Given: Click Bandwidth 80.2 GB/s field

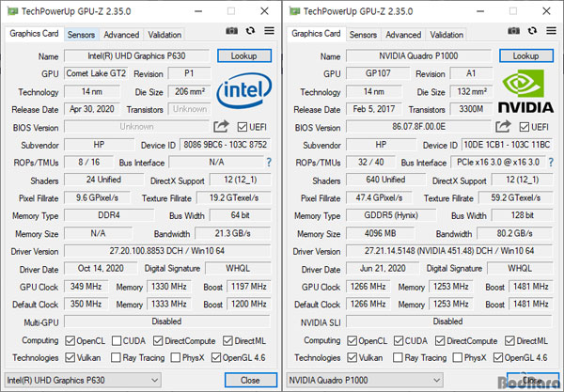Looking at the screenshot, I should (x=515, y=233).
